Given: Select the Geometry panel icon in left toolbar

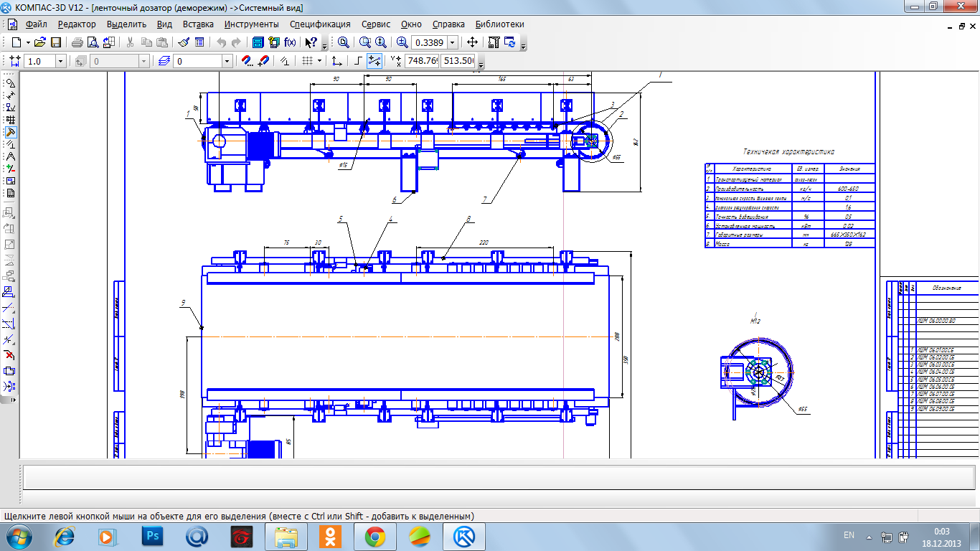Looking at the screenshot, I should 11,83.
